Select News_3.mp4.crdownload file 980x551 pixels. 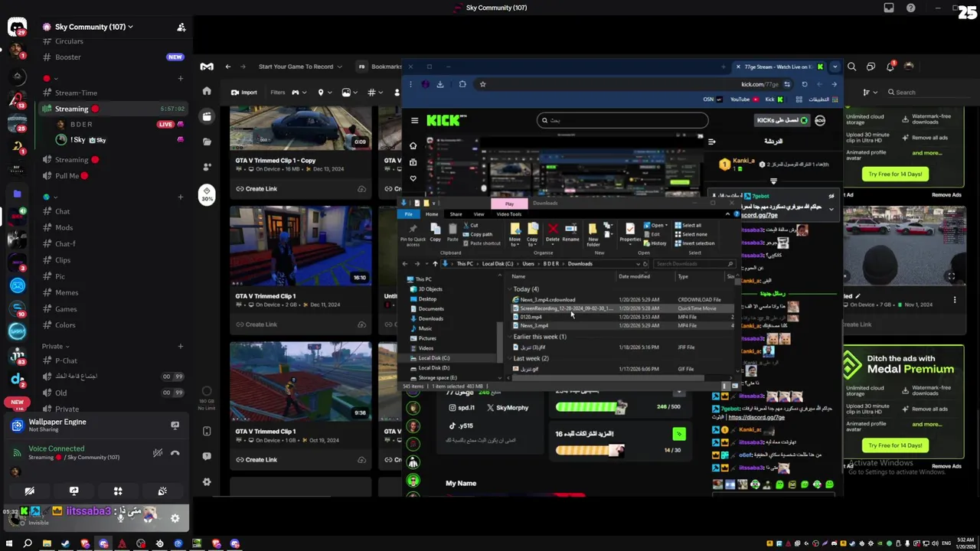(547, 300)
